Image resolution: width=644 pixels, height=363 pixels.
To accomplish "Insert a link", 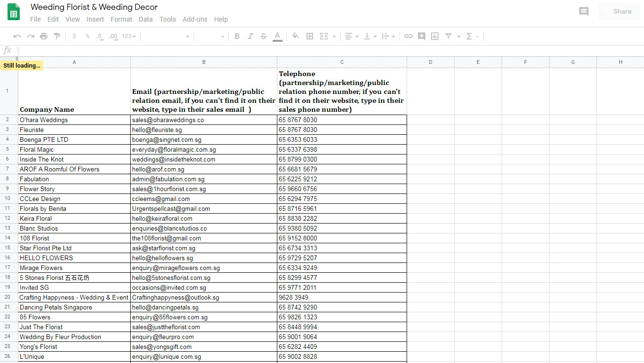I will point(408,36).
